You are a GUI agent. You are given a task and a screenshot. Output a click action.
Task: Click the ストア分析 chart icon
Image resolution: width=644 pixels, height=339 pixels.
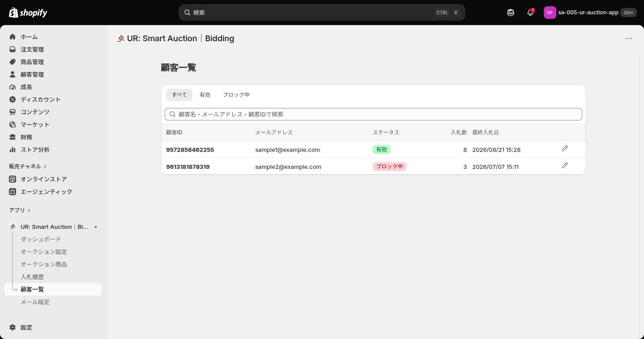coord(13,150)
